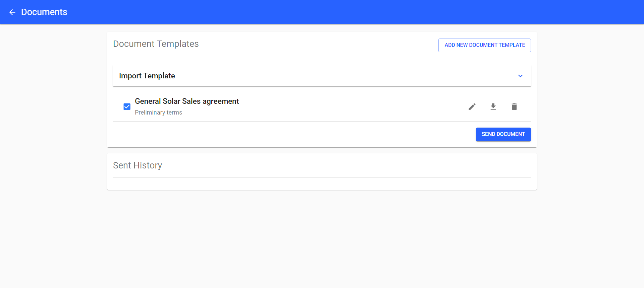The height and width of the screenshot is (288, 644).
Task: Click the Document Templates heading
Action: (156, 44)
